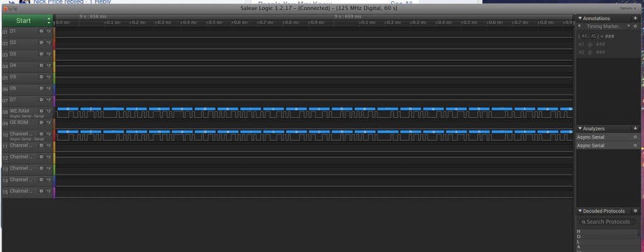Select first Async Serial analyzer entry

click(x=608, y=137)
